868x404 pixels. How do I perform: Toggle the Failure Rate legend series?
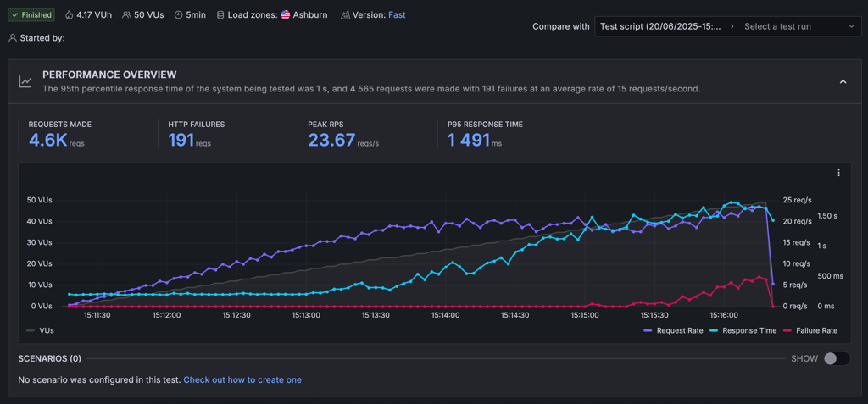click(810, 331)
